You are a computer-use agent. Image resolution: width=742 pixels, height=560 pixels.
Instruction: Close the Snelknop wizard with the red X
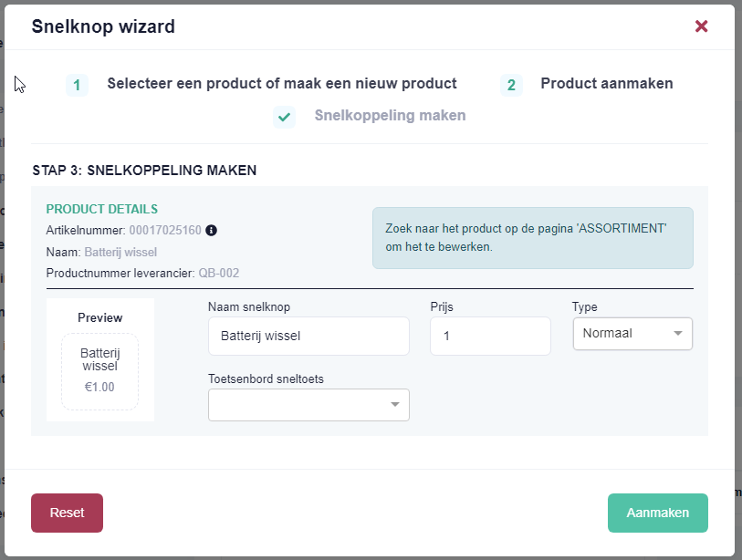pyautogui.click(x=701, y=26)
